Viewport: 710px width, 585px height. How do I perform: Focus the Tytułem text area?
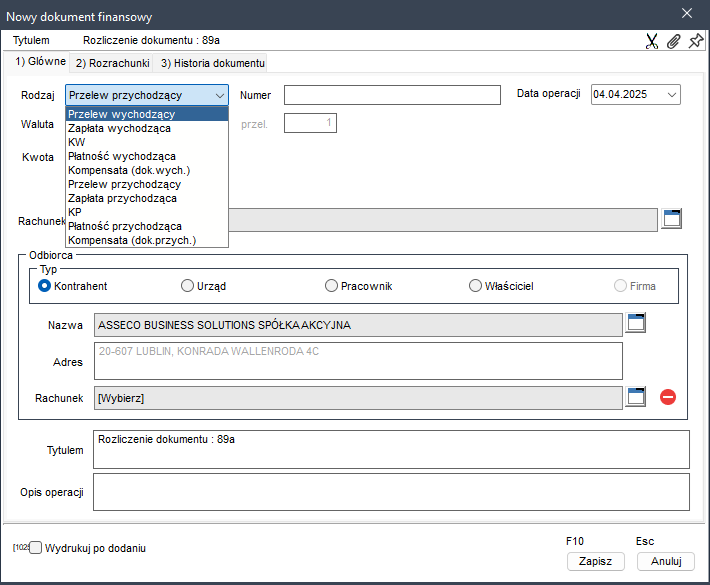(391, 449)
